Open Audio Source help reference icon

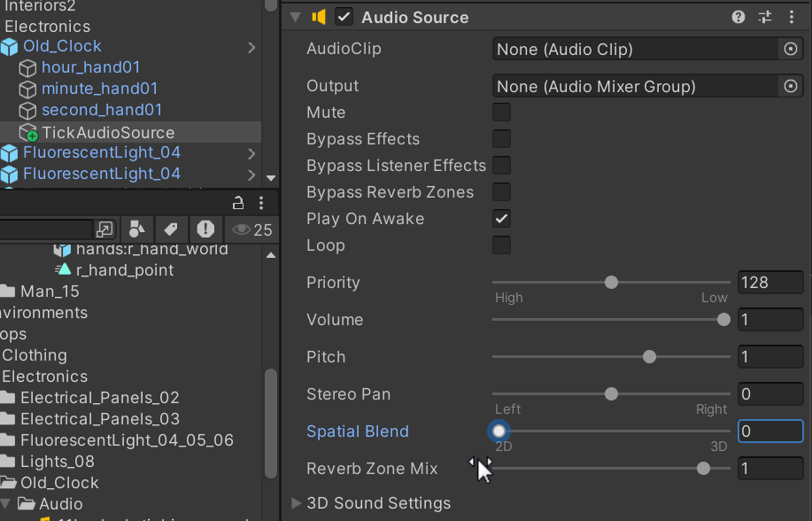(738, 17)
